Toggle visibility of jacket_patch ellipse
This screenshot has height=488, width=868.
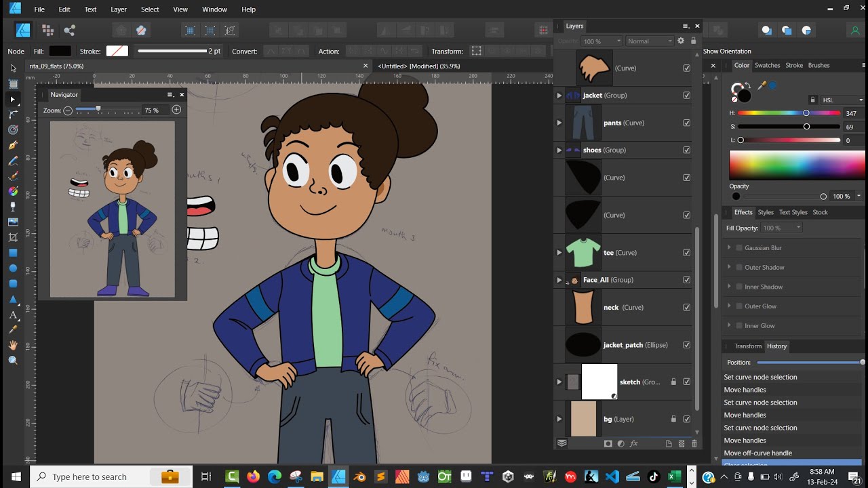(x=687, y=345)
